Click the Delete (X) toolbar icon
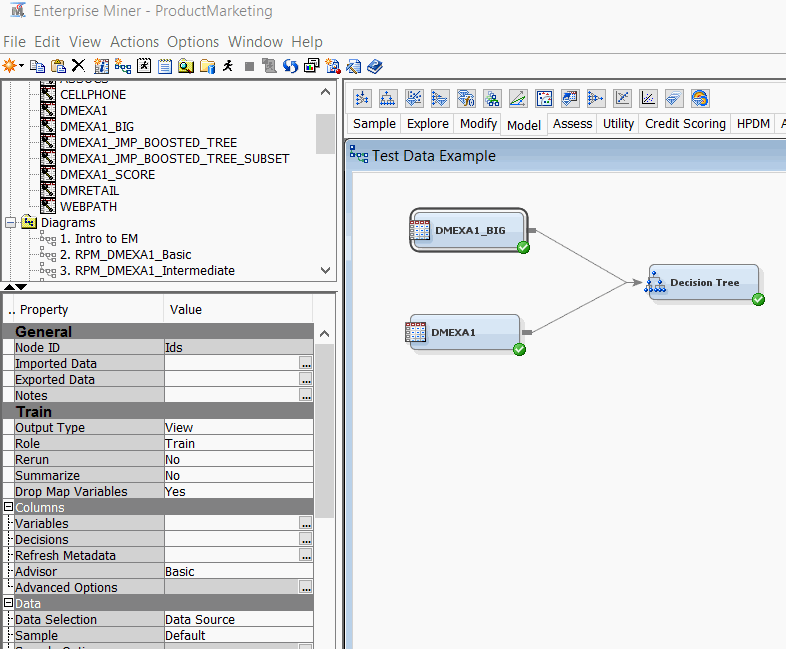 click(x=78, y=66)
